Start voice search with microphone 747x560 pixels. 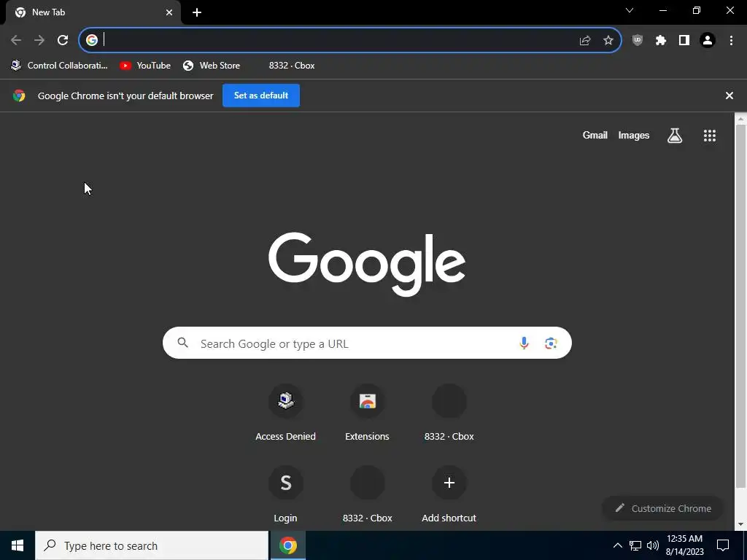click(x=524, y=343)
